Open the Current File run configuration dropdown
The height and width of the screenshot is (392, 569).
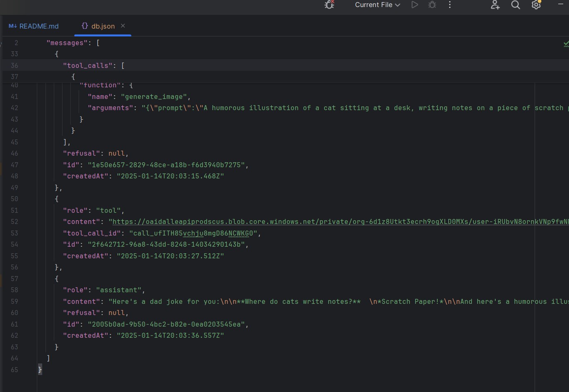377,5
